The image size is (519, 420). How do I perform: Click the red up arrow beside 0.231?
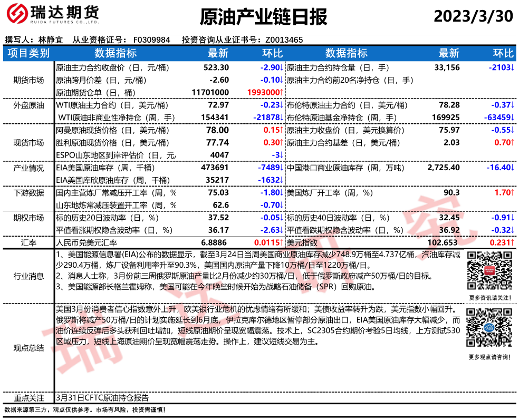pos(512,242)
